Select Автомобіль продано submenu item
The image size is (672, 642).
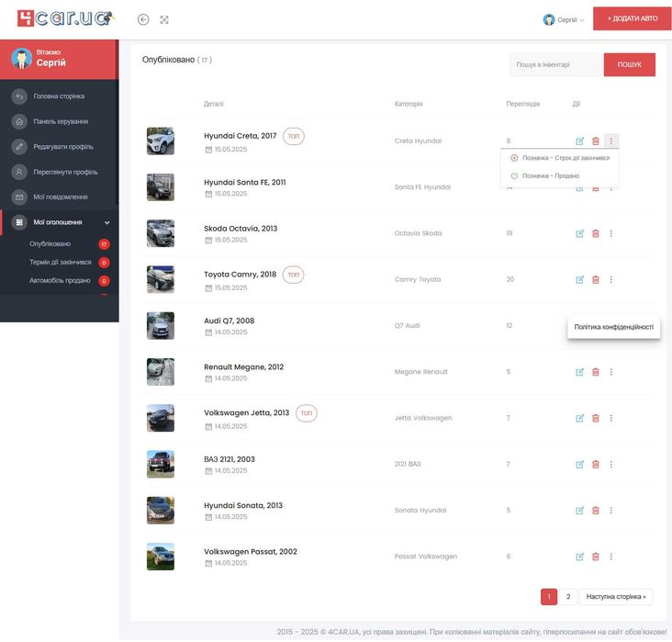pos(60,281)
